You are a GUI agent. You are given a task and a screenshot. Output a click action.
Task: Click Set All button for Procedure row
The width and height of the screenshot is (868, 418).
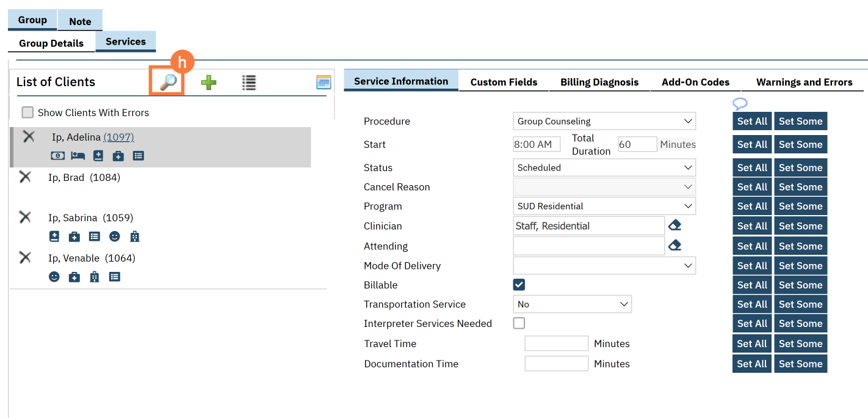coord(751,121)
